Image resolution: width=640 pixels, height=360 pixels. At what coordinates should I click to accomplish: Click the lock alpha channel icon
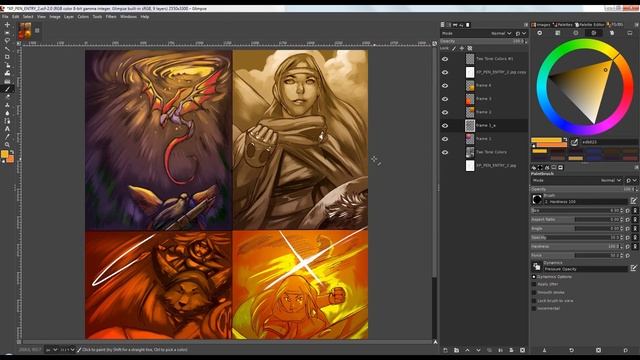[470, 48]
